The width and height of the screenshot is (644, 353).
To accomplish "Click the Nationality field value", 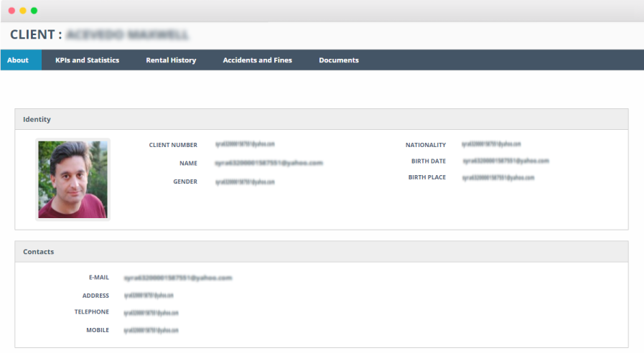I will pyautogui.click(x=491, y=144).
